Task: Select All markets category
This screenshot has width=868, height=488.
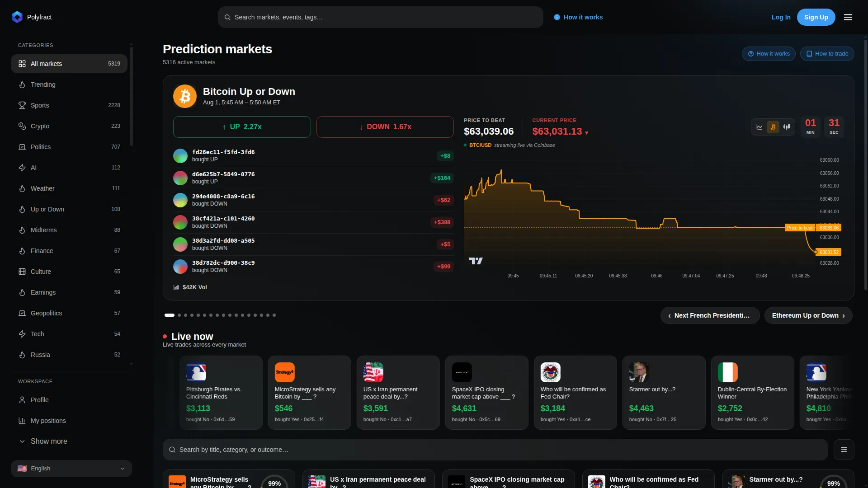Action: pyautogui.click(x=69, y=64)
